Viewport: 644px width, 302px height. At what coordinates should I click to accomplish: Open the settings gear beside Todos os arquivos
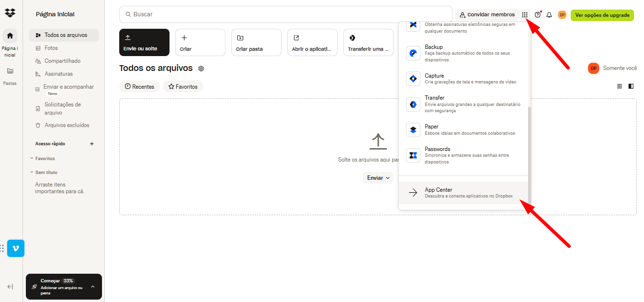201,69
